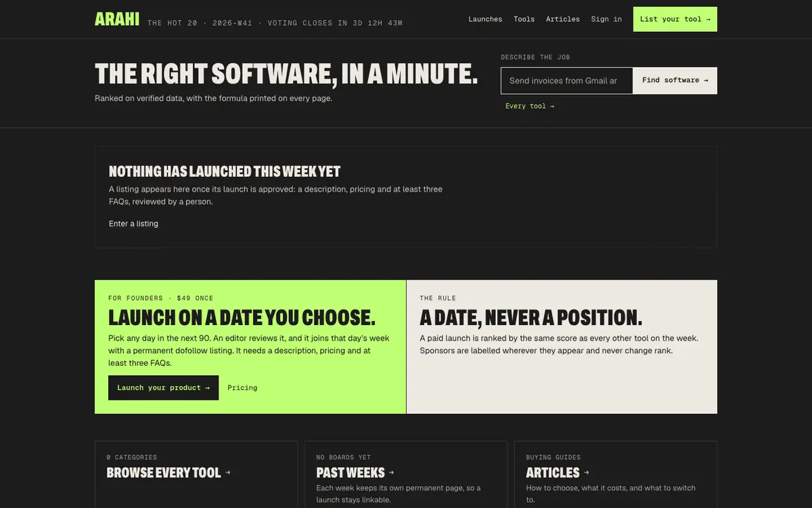Click the Enter a listing link
812x508 pixels.
[x=133, y=224]
